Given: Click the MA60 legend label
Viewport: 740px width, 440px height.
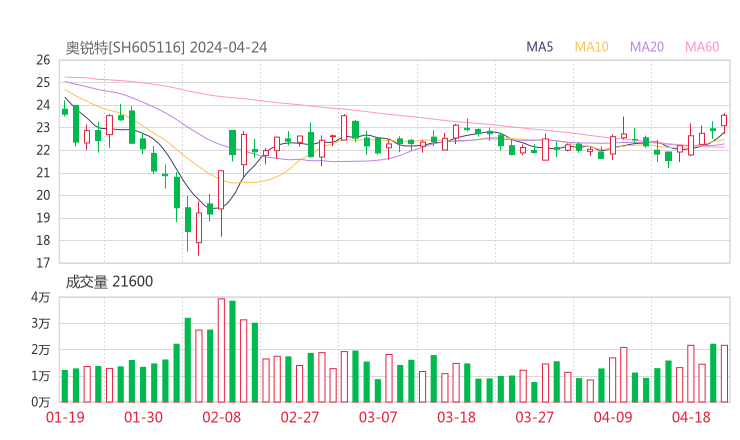Looking at the screenshot, I should [x=702, y=47].
